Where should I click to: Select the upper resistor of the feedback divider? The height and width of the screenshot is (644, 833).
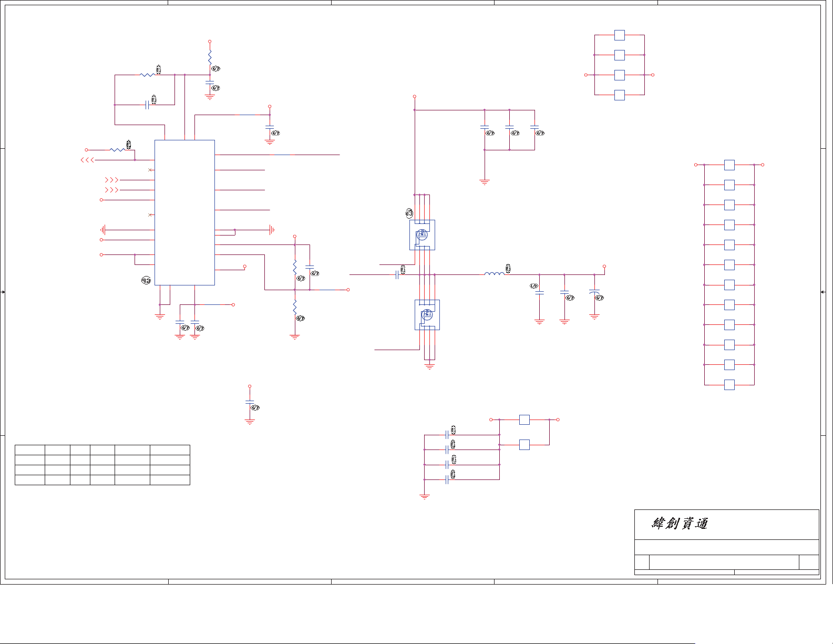click(295, 267)
